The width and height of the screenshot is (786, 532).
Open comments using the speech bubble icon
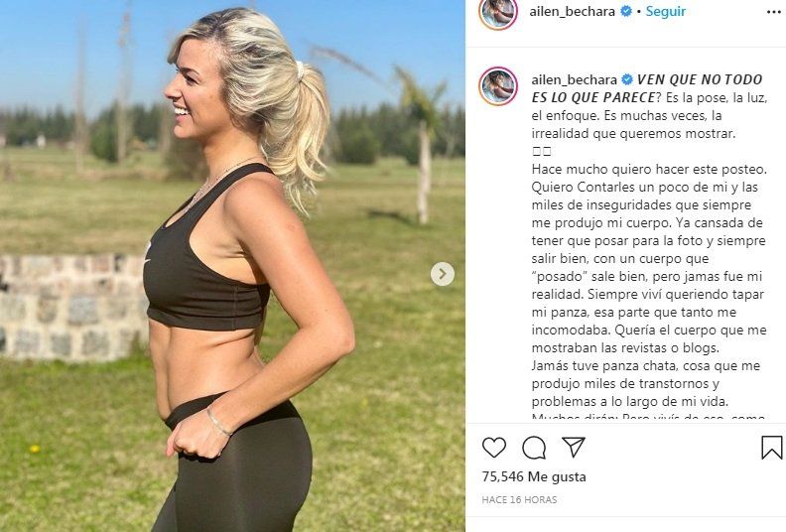coord(534,448)
